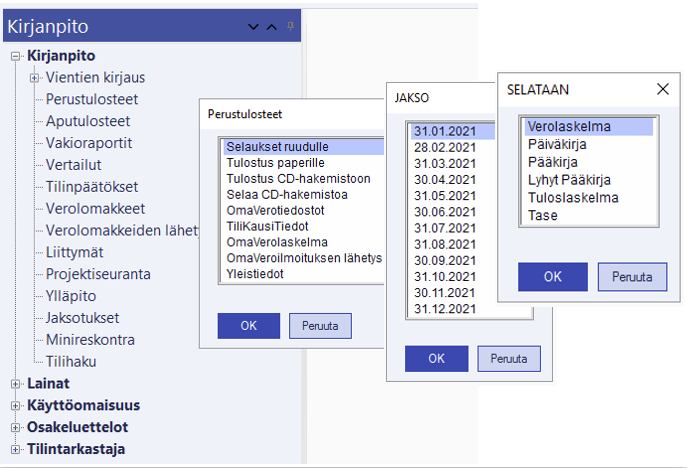
Task: Click the up chevron in Kirjanpito header
Action: (271, 26)
